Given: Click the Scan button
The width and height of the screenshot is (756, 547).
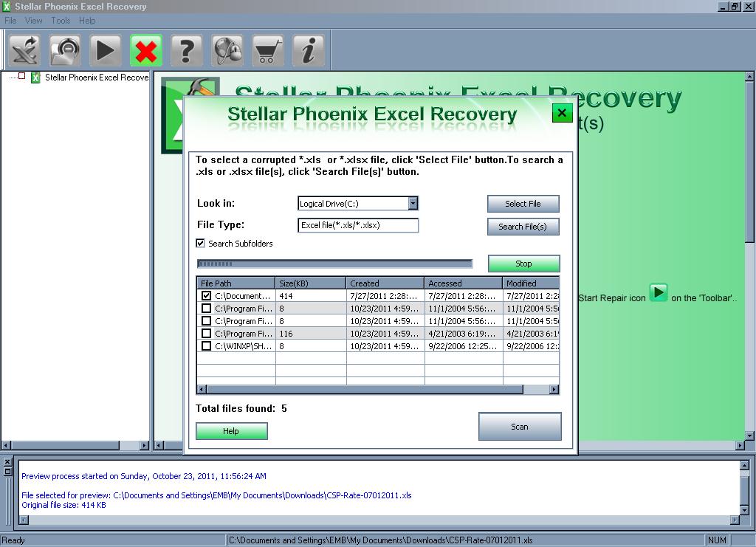Looking at the screenshot, I should click(520, 427).
